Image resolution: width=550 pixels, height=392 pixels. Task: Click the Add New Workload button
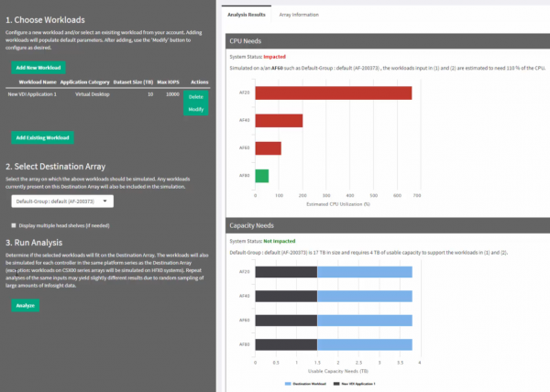coord(38,67)
